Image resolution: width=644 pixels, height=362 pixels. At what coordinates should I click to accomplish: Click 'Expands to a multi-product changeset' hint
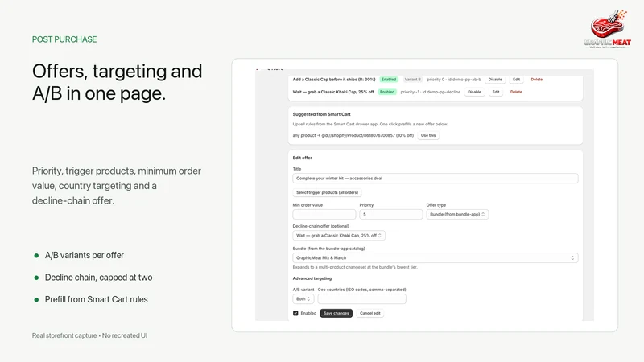coord(355,267)
